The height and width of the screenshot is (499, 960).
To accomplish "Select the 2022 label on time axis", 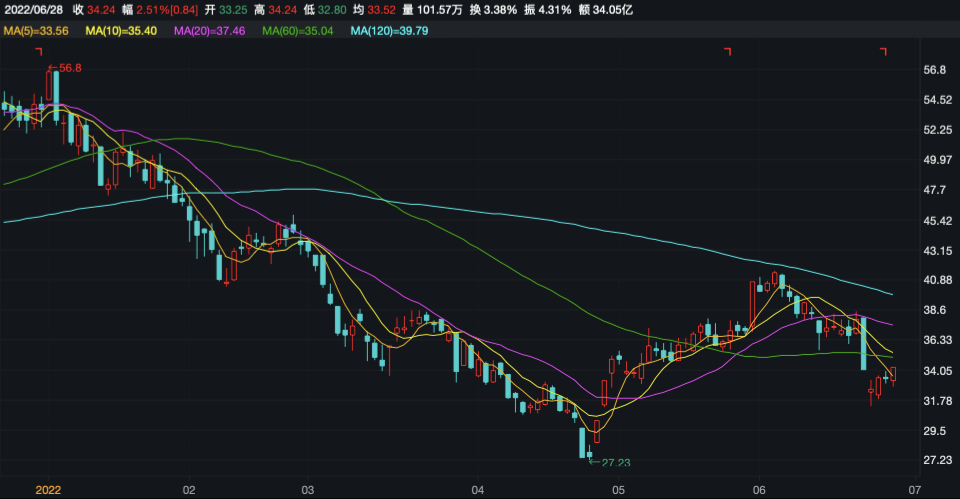I will point(50,490).
